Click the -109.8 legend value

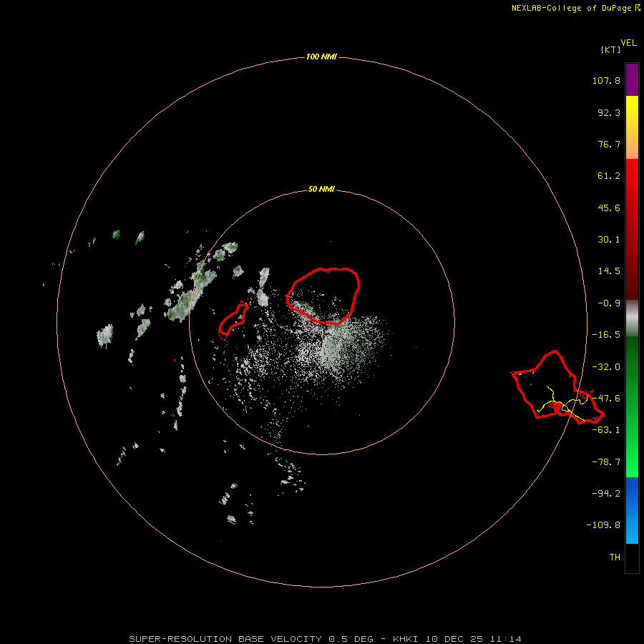(x=603, y=525)
